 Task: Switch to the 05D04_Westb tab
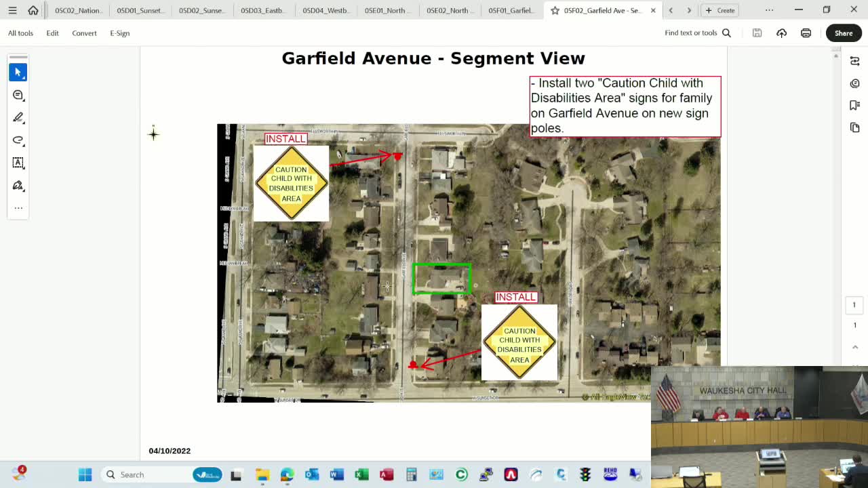(326, 10)
